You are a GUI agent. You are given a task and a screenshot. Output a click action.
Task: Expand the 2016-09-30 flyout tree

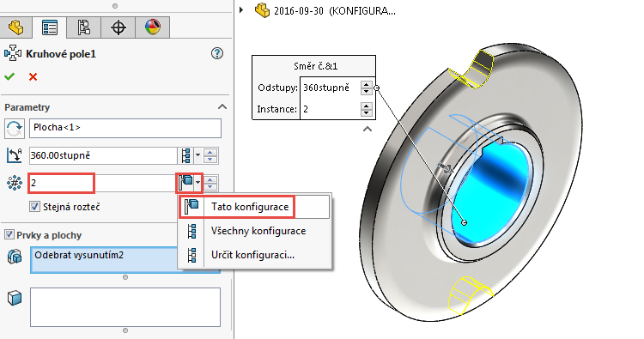point(241,9)
